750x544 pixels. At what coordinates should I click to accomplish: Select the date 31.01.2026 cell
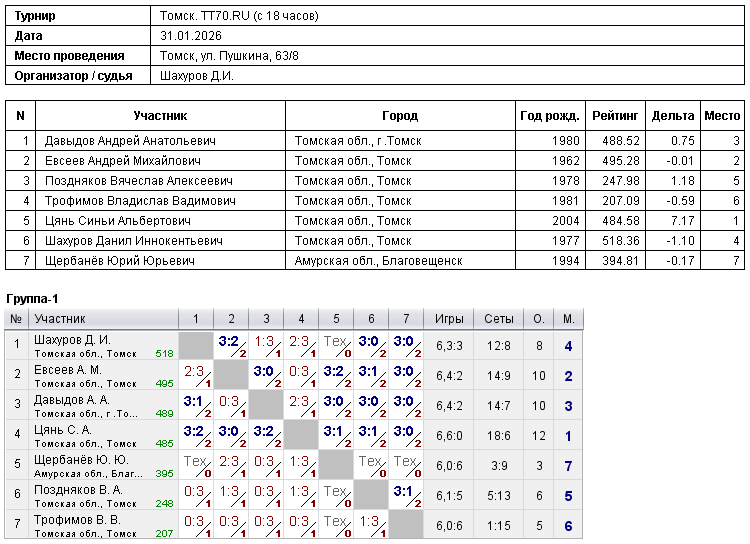pos(190,36)
